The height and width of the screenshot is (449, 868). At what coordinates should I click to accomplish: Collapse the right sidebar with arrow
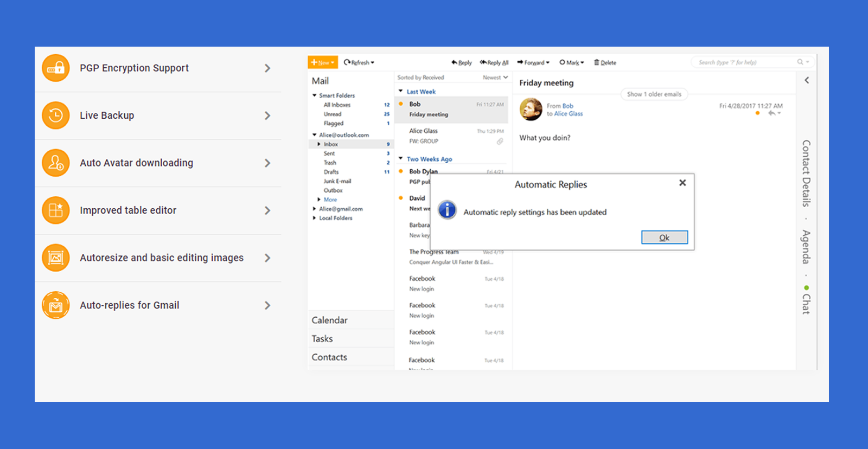pos(807,80)
